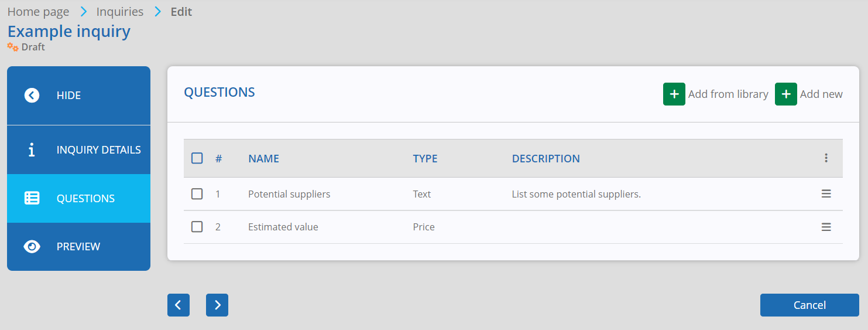
Task: Click the info icon for Inquiry Details
Action: click(32, 150)
